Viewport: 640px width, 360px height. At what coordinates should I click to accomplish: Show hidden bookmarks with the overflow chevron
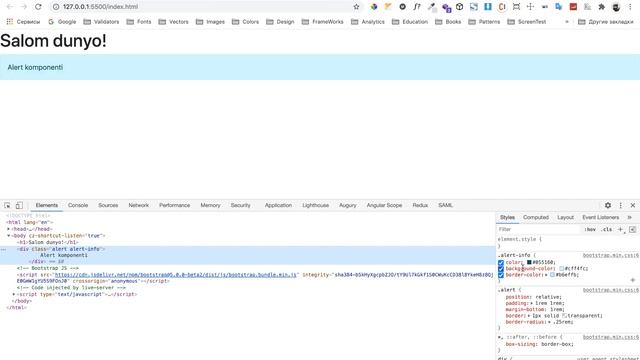[567, 22]
